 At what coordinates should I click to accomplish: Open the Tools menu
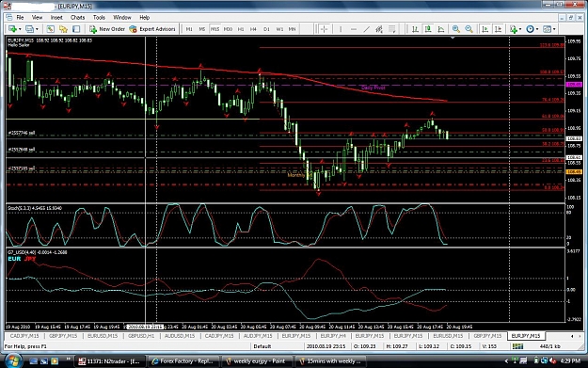coord(99,17)
